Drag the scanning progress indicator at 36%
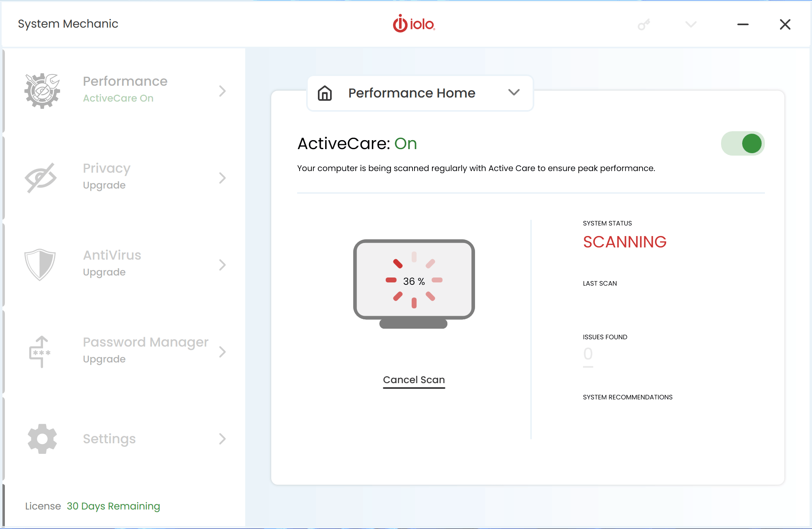The width and height of the screenshot is (812, 529). [x=414, y=280]
